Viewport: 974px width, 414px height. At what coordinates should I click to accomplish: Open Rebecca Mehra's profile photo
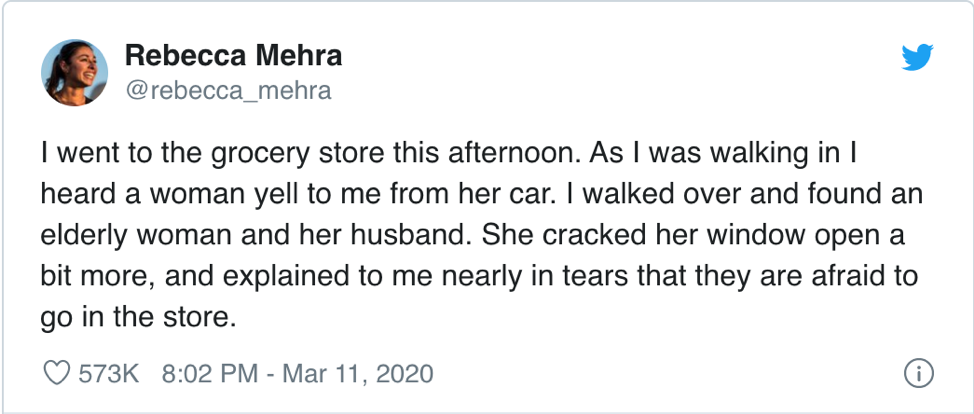coord(75,73)
